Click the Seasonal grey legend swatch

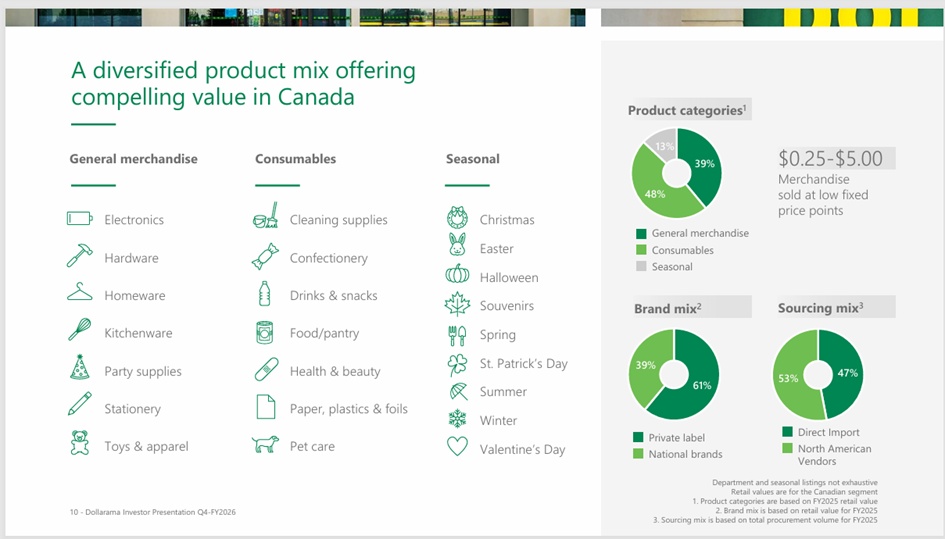(640, 267)
